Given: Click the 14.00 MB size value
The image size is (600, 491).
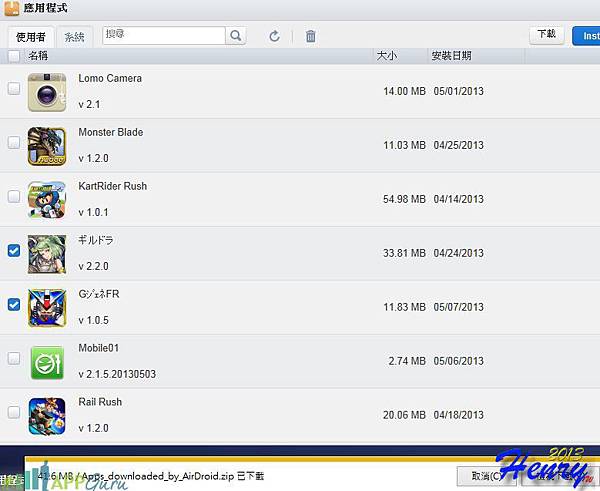Looking at the screenshot, I should (x=404, y=91).
